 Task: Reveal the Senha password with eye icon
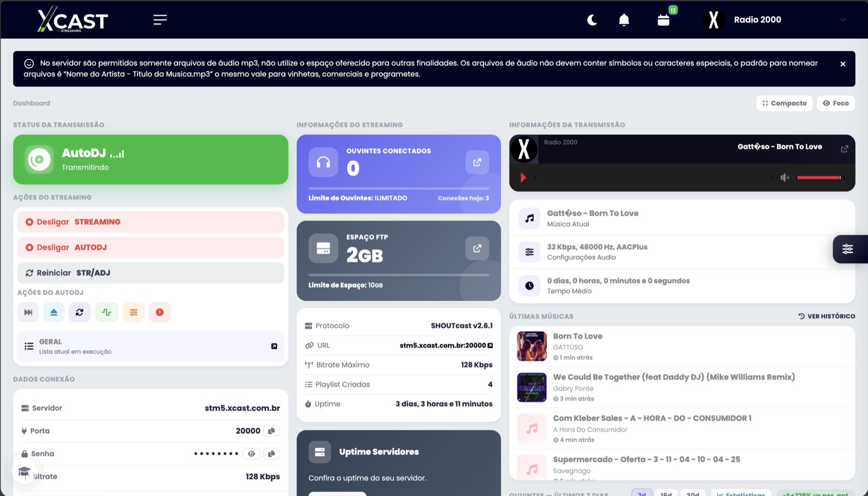click(251, 454)
